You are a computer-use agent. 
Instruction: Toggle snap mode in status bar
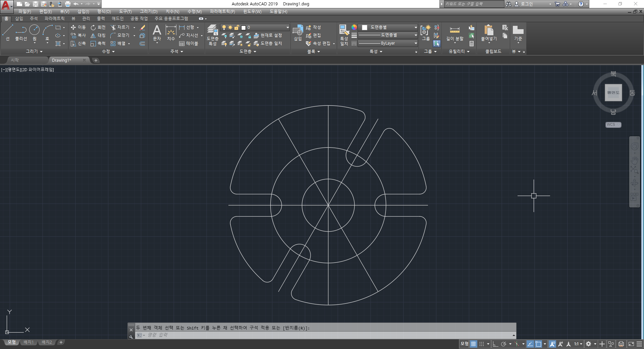click(x=482, y=344)
